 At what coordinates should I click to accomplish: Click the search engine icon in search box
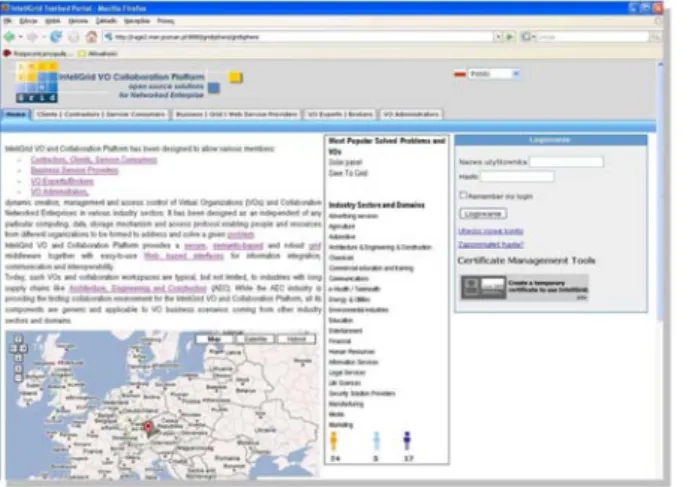pyautogui.click(x=526, y=37)
